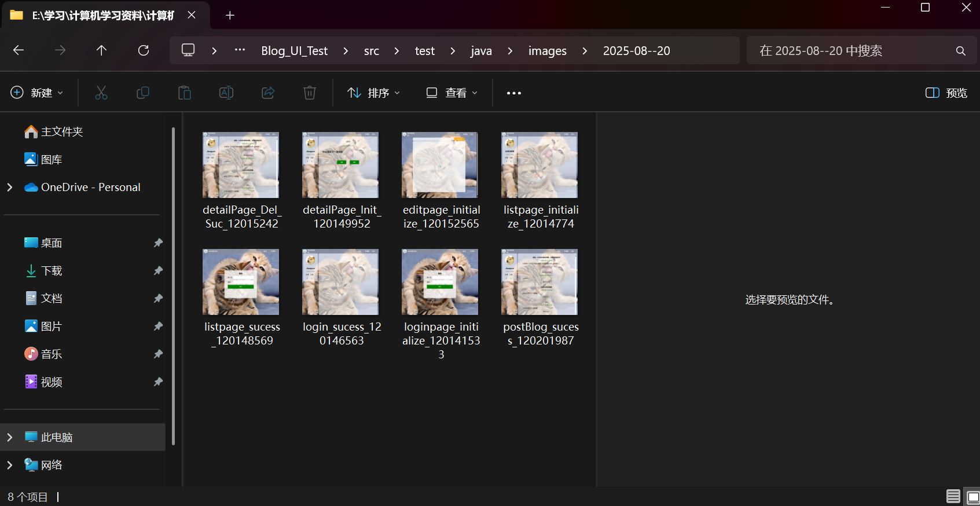Unpin 文档 using its pin icon
The height and width of the screenshot is (506, 980).
(158, 299)
